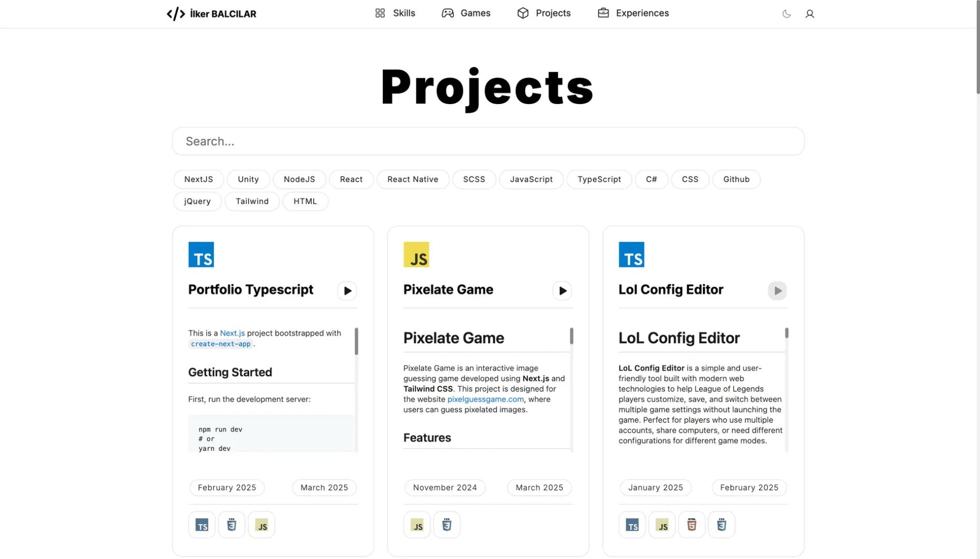Click the HTML5 icon under LoL Config Editor

tap(691, 524)
